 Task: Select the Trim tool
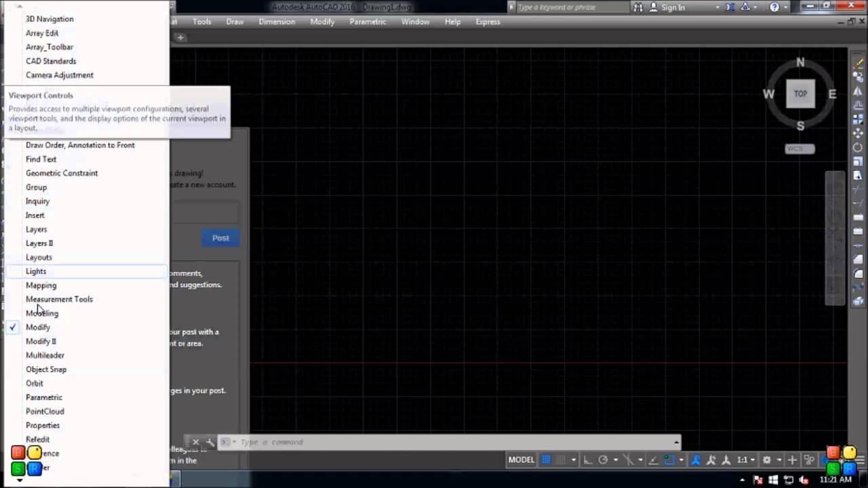click(858, 189)
